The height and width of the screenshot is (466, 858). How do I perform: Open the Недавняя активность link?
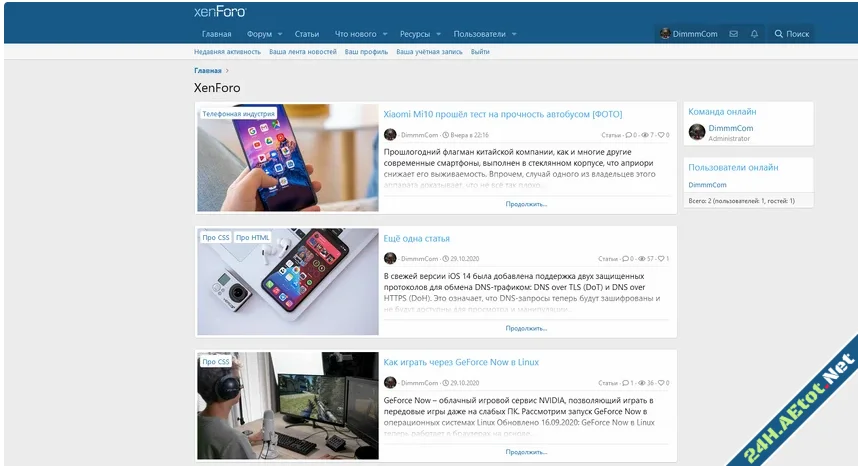(x=227, y=51)
